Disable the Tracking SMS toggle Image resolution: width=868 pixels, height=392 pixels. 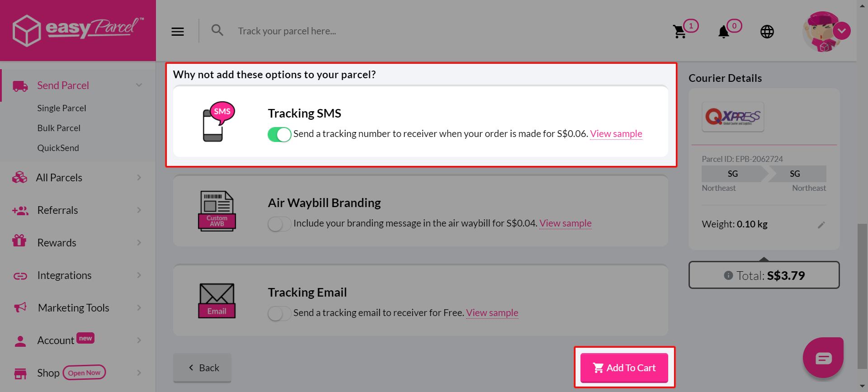279,134
